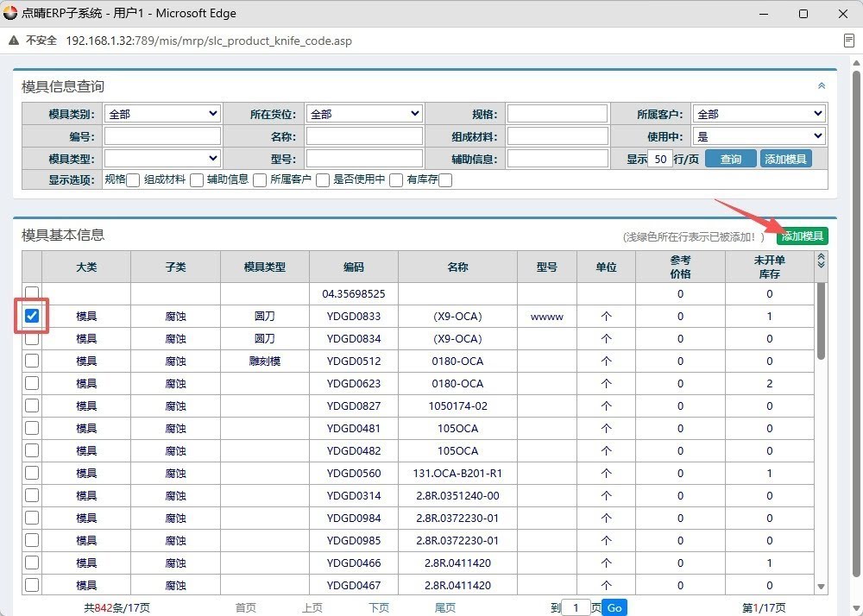This screenshot has width=863, height=616.
Task: Click the 辅助信息 input field
Action: point(557,159)
